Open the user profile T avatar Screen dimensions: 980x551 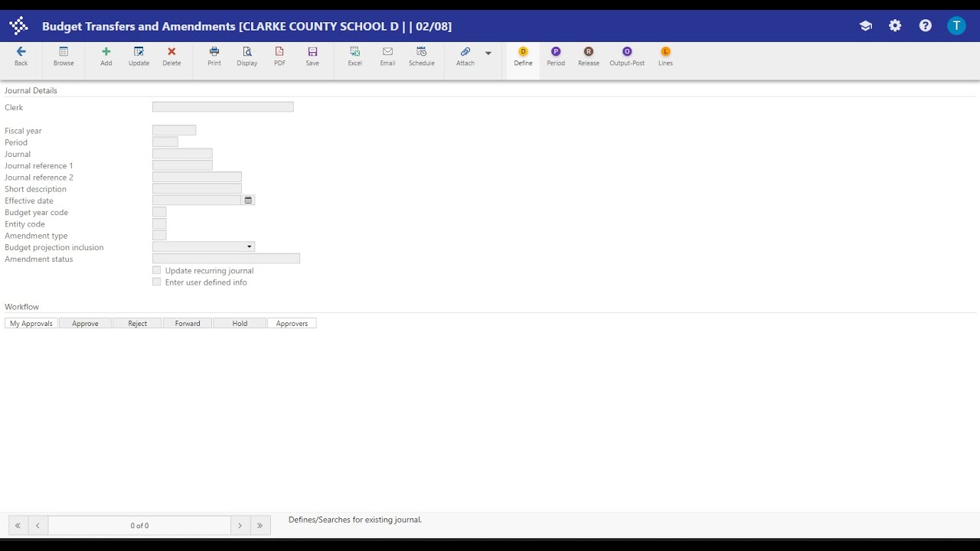pos(956,26)
